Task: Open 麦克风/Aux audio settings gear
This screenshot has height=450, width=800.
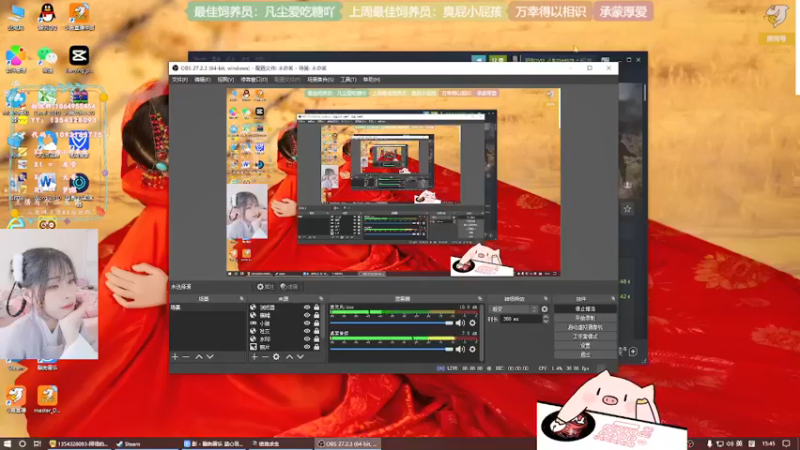Action: (x=472, y=323)
